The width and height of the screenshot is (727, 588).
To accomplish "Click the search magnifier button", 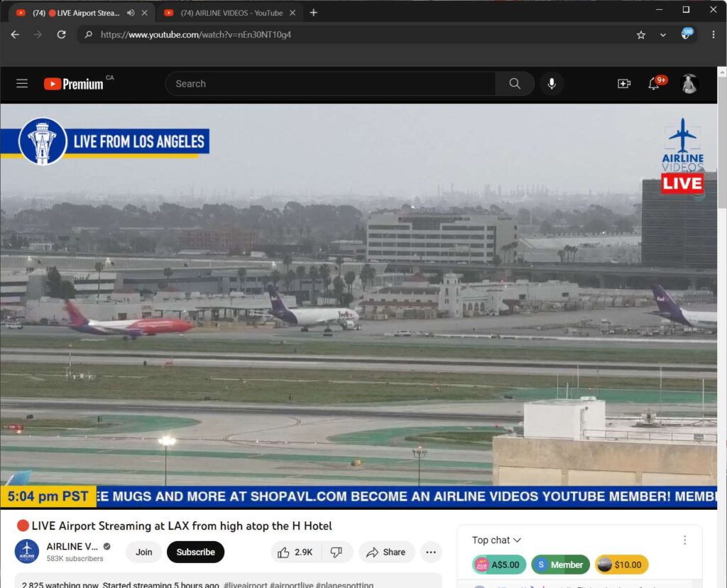I will [x=515, y=84].
